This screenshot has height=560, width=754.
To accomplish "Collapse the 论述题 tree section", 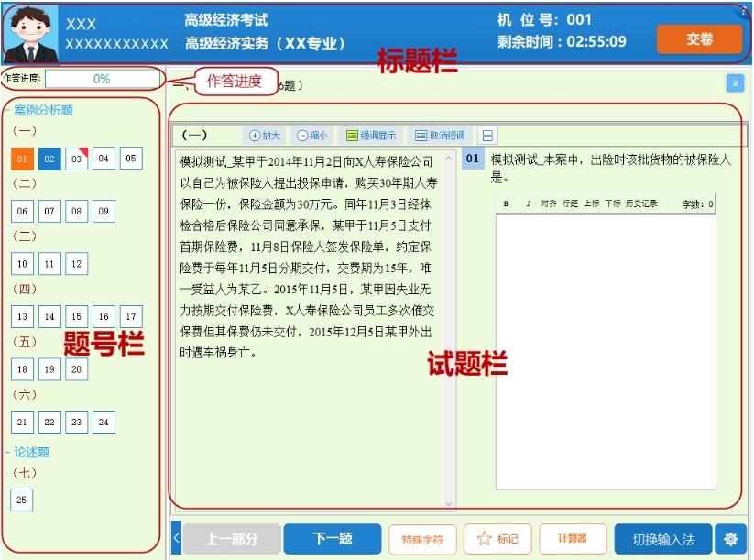I will coord(8,452).
